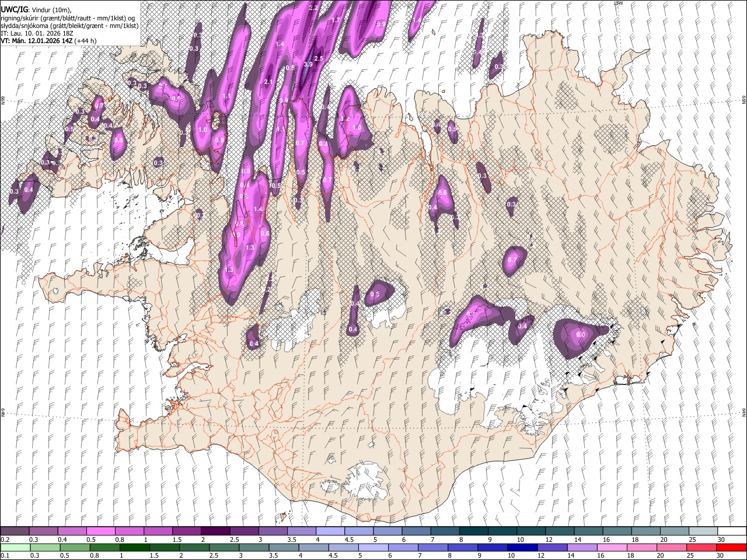Pick the bright pink 0.5 swatch, top legend row
747x560 pixels.
tap(100, 531)
